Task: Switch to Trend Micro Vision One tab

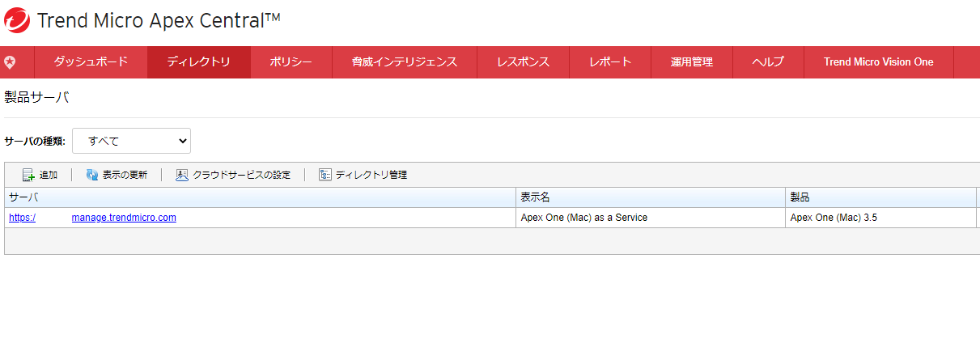Action: (878, 62)
